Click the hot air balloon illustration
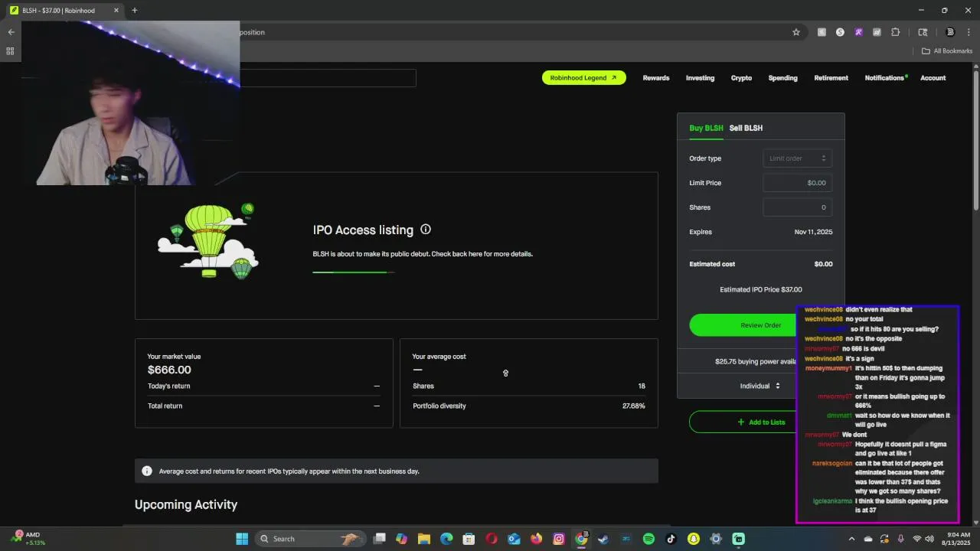 [207, 240]
